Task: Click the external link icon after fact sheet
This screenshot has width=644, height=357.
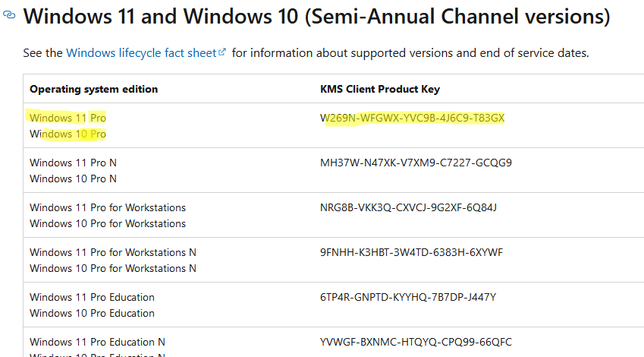Action: (222, 52)
